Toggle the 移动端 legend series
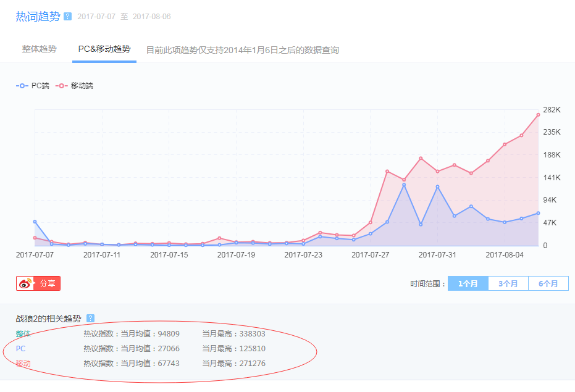575x392 pixels. tap(75, 85)
